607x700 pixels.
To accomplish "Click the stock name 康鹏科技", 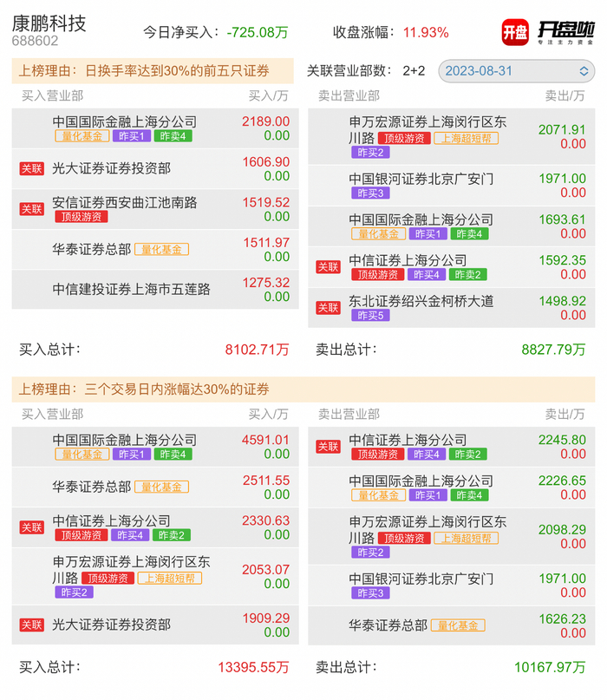I will tap(49, 23).
